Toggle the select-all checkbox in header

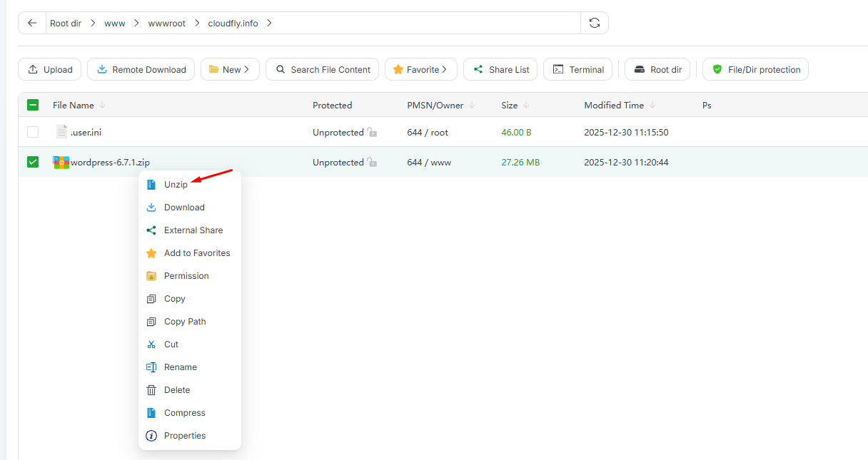coord(33,105)
